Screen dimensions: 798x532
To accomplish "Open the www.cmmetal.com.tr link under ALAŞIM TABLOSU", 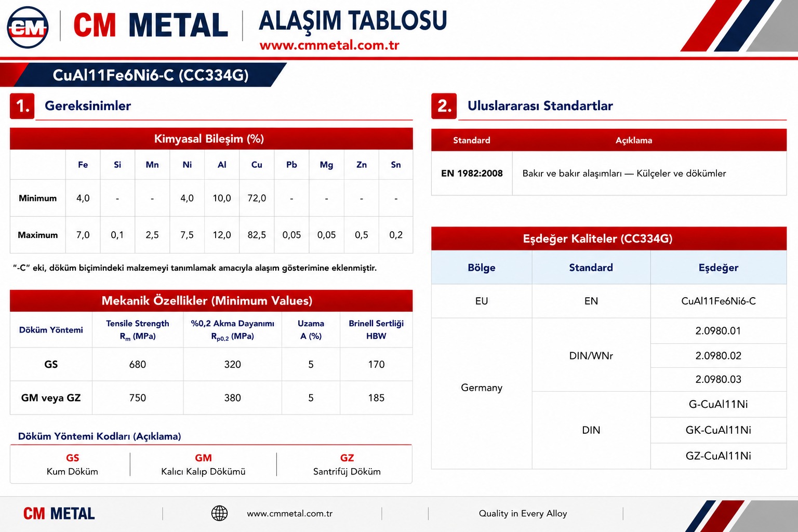I will [329, 45].
